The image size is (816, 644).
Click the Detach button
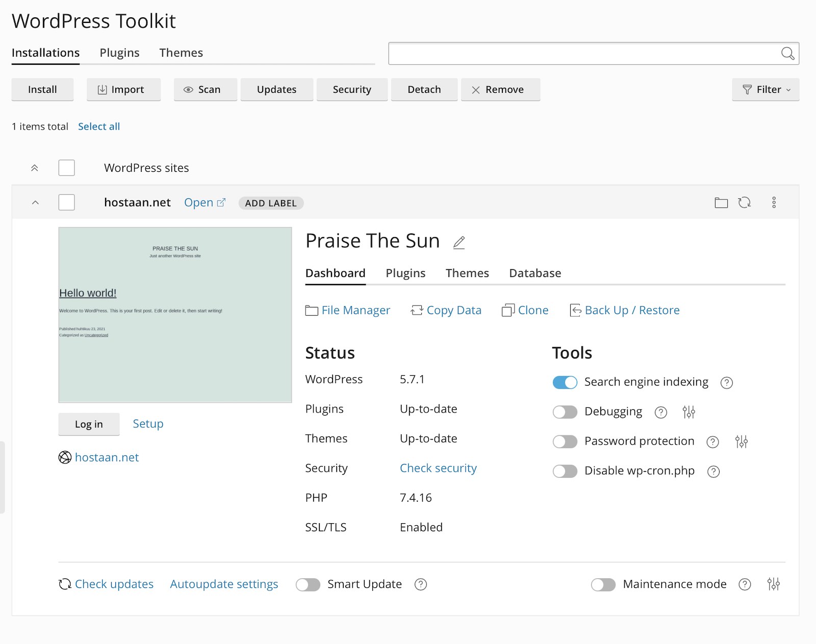424,90
